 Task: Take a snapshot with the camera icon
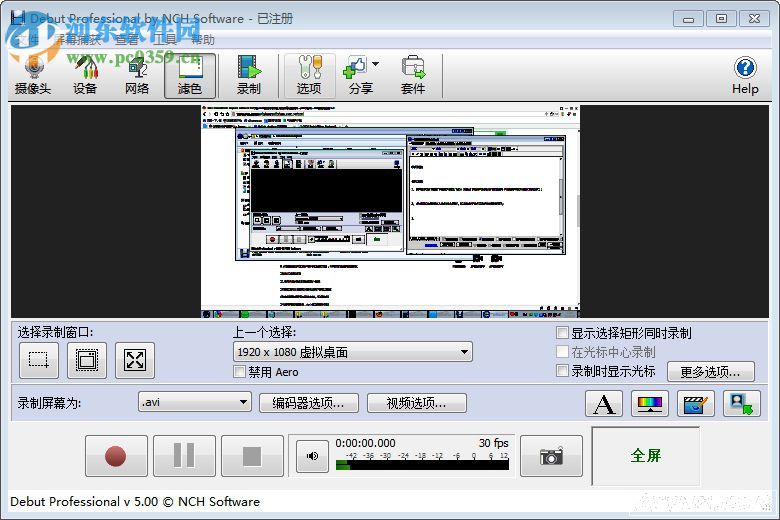(x=551, y=456)
